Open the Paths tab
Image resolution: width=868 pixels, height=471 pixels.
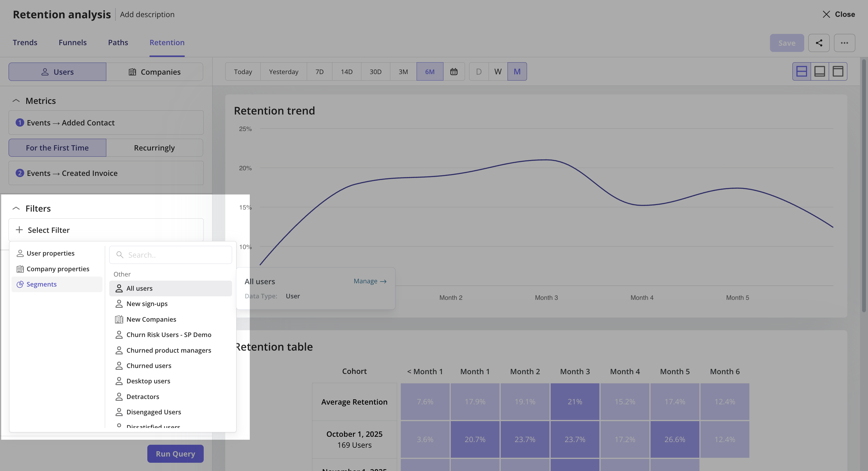pyautogui.click(x=118, y=42)
